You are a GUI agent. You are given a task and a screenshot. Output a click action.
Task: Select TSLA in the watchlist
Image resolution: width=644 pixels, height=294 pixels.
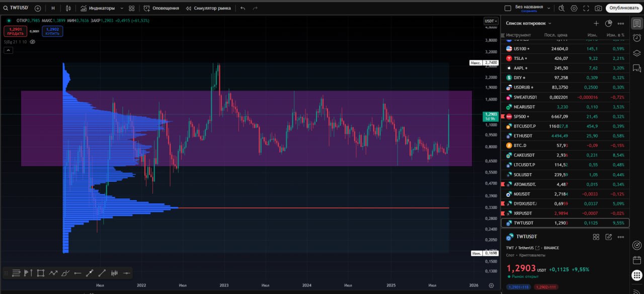pyautogui.click(x=566, y=58)
